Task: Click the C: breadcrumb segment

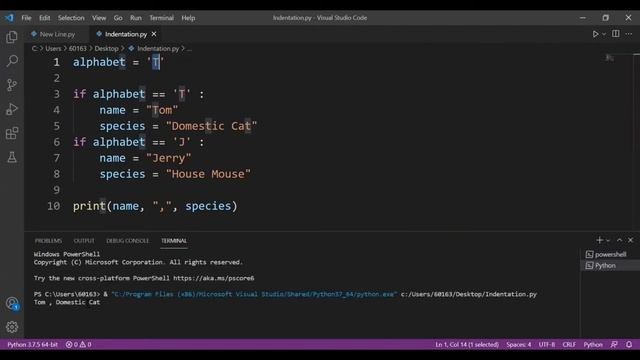Action: pos(35,49)
